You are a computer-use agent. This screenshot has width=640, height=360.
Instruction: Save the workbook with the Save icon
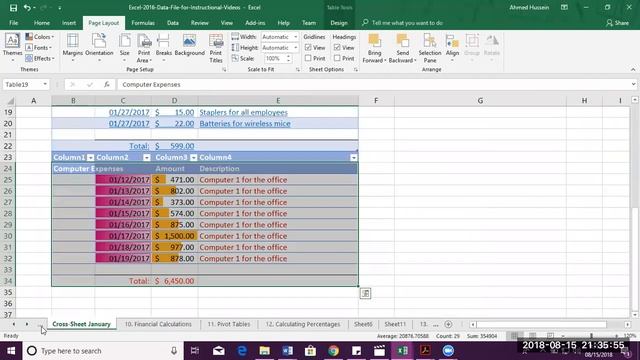[13, 7]
